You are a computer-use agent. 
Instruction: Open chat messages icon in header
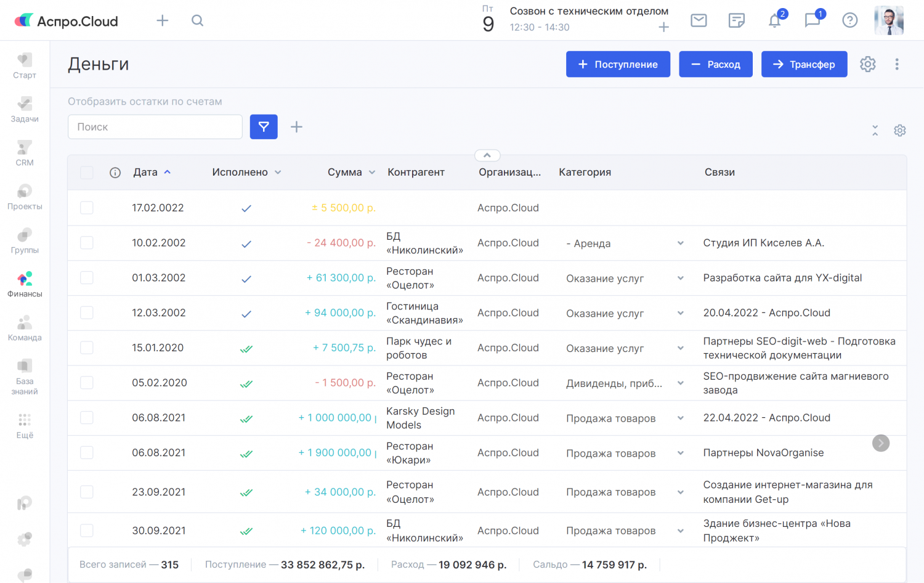[812, 21]
